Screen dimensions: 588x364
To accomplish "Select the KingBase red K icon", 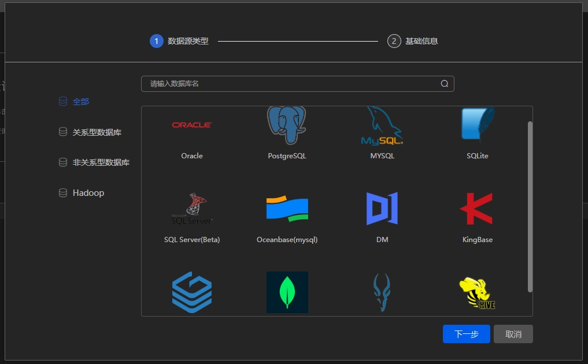I will [x=476, y=209].
